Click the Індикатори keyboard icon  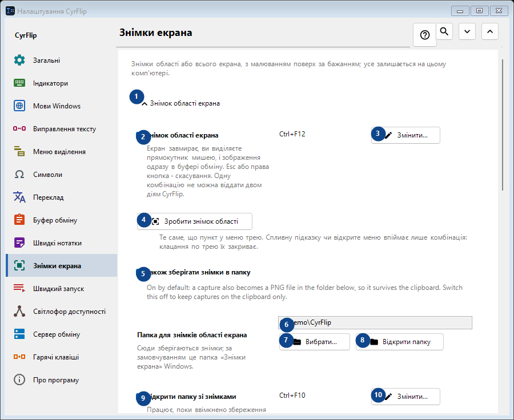[19, 83]
